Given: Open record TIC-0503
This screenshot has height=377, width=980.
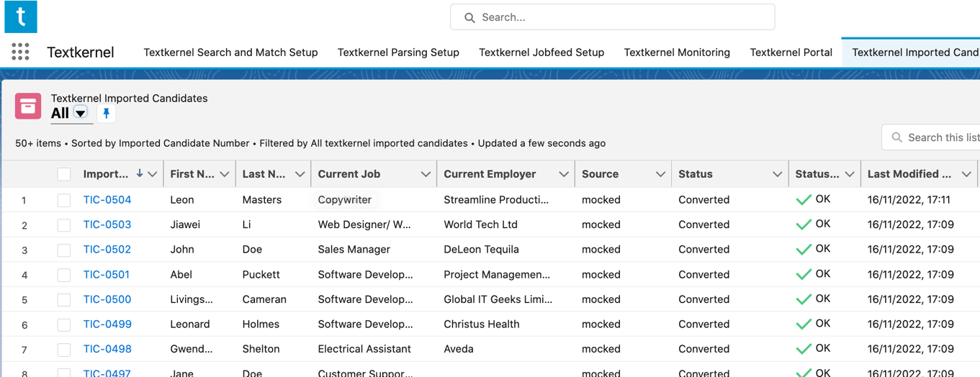Looking at the screenshot, I should (x=107, y=224).
